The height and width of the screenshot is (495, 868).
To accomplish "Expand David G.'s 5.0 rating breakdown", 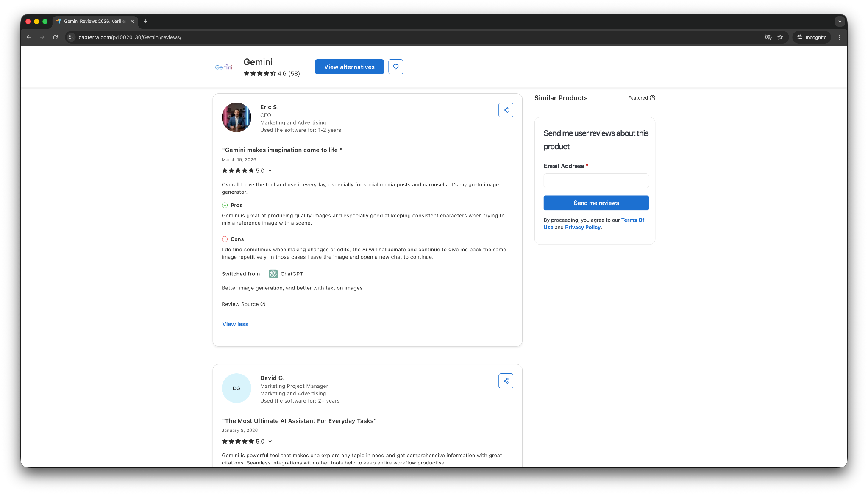I will coord(270,442).
